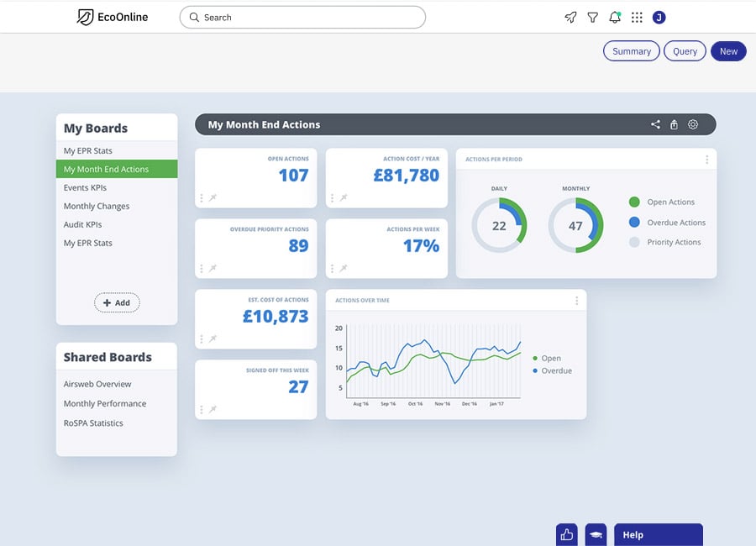Open first My EPR Stats board
Viewport: 756px width, 546px height.
(x=117, y=150)
